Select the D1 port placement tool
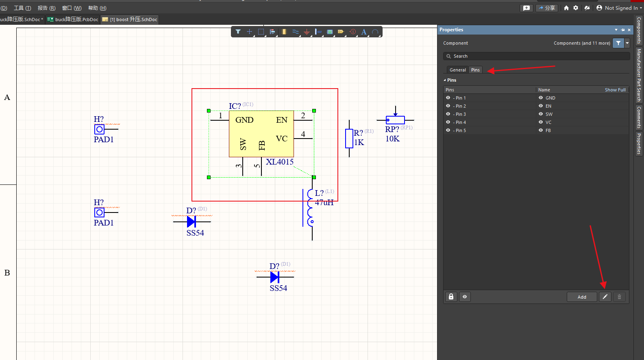Viewport: 644px width, 360px height. pyautogui.click(x=341, y=32)
